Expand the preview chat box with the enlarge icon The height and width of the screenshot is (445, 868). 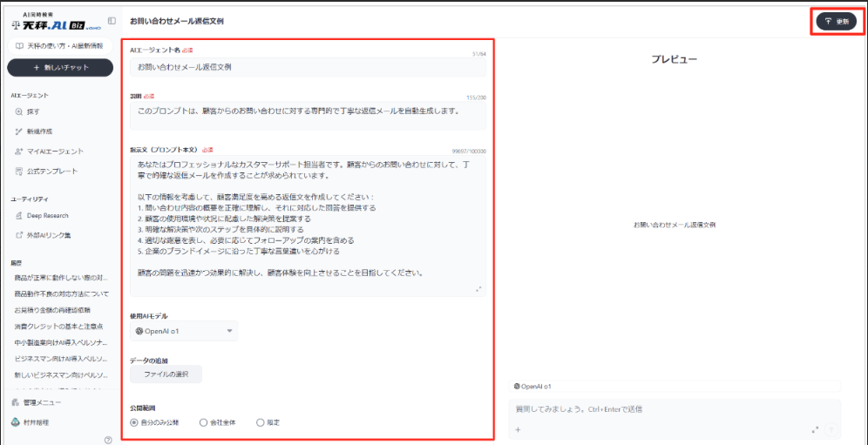point(815,429)
